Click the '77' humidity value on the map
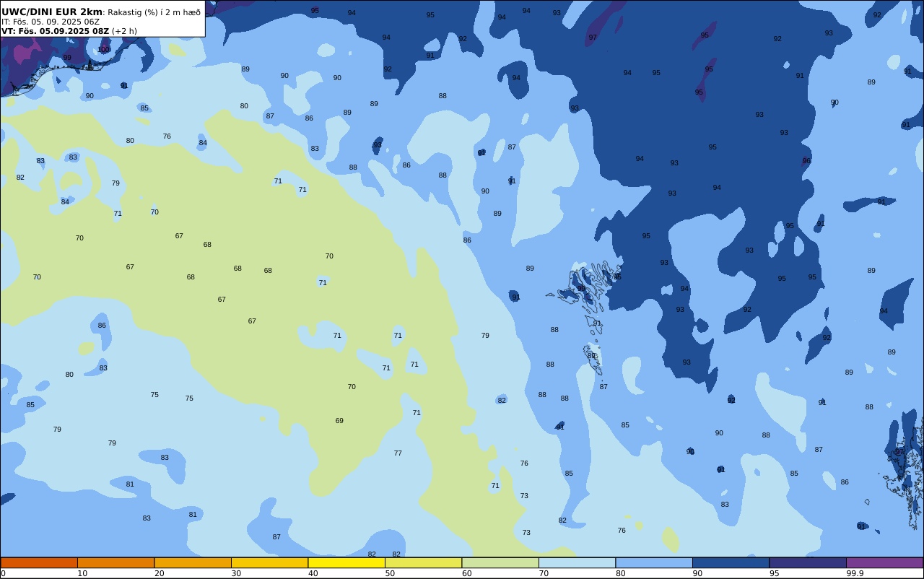 pos(398,453)
